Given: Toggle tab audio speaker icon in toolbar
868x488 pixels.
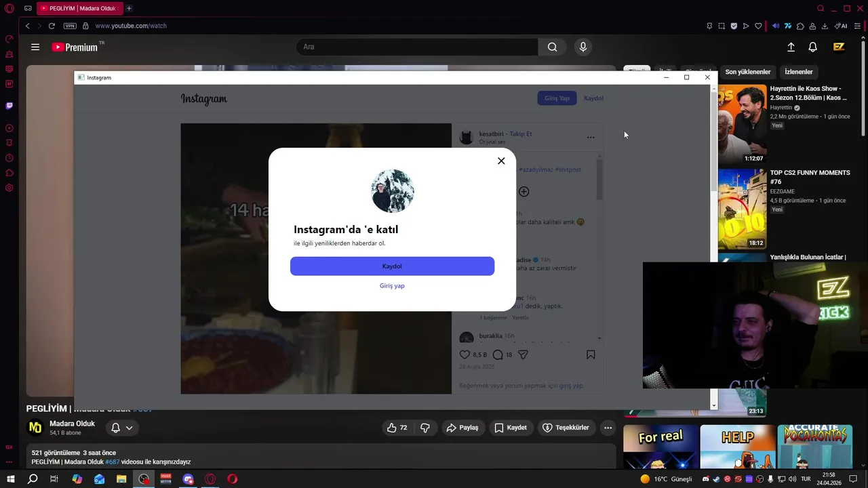Looking at the screenshot, I should coord(776,26).
